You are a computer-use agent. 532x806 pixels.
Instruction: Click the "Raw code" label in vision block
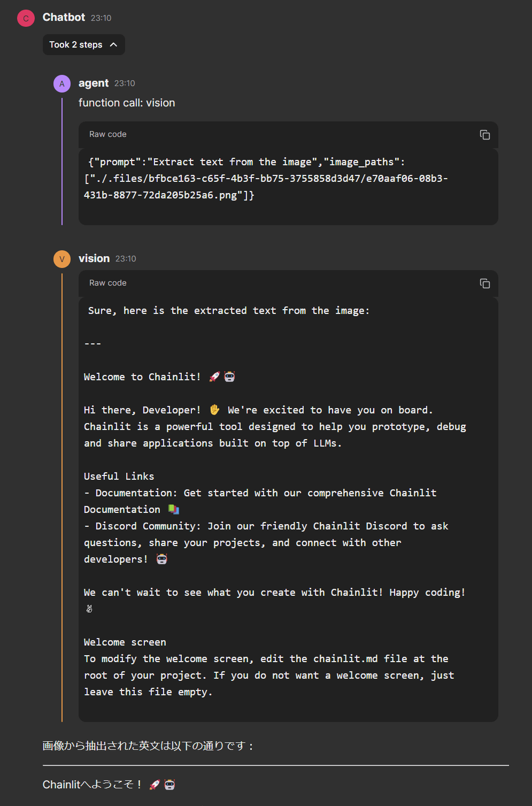pyautogui.click(x=108, y=283)
